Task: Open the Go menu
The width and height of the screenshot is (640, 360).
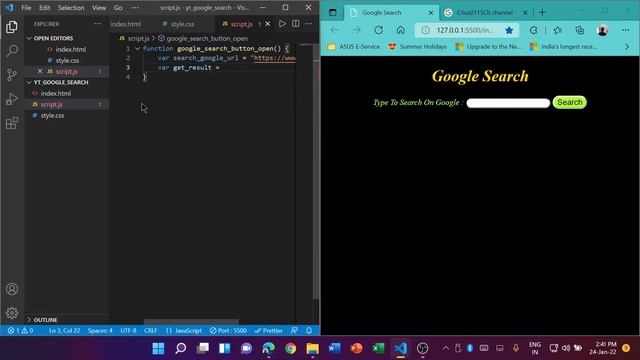Action: 118,8
